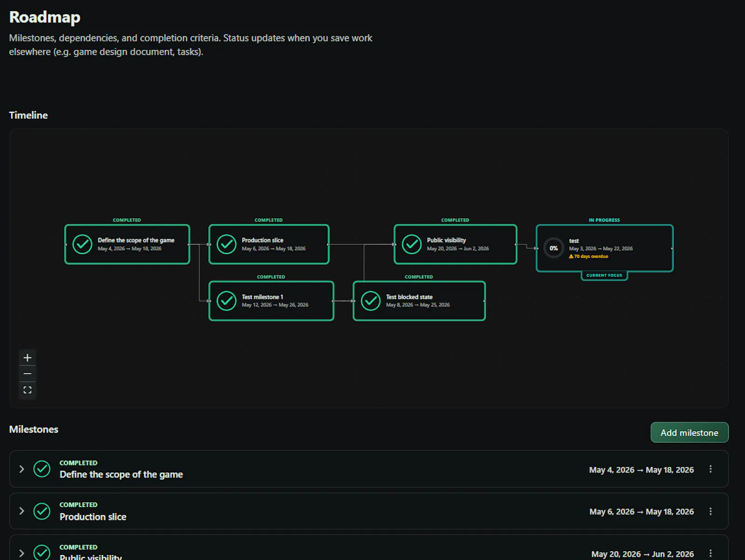745x560 pixels.
Task: Zoom out of the timeline canvas
Action: pos(27,374)
